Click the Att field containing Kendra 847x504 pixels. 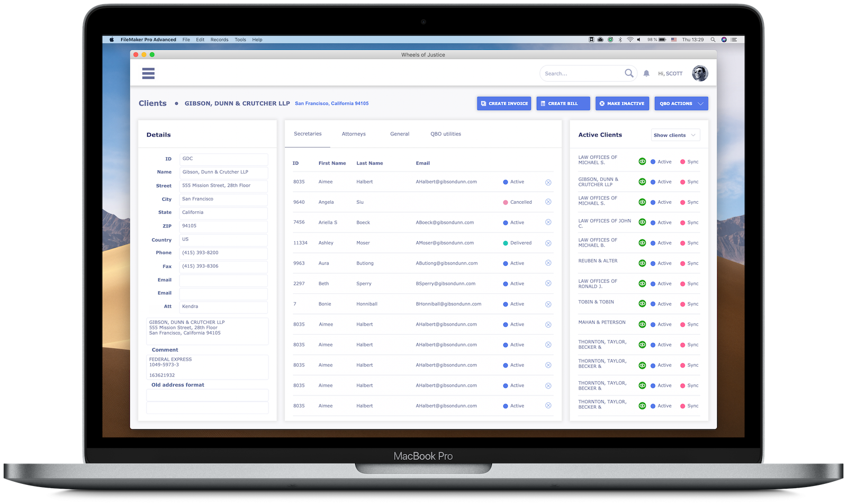coord(223,307)
